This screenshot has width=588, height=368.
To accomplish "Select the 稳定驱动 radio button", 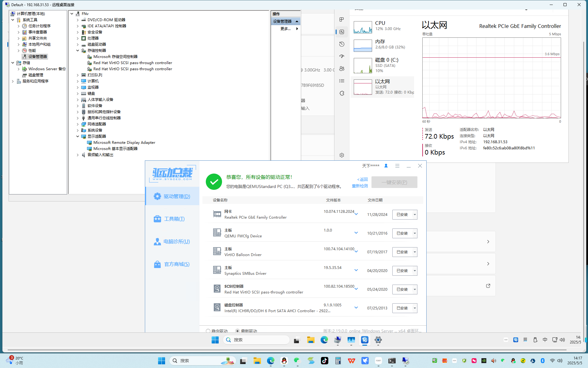I will pos(208,331).
